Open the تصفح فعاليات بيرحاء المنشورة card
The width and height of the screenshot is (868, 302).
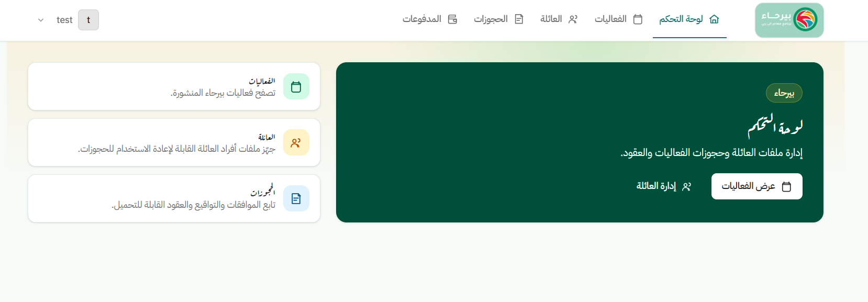[174, 86]
